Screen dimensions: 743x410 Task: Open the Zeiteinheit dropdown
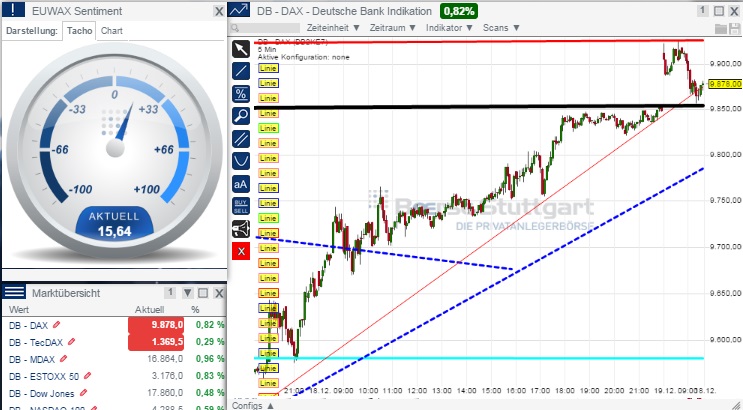click(x=333, y=28)
